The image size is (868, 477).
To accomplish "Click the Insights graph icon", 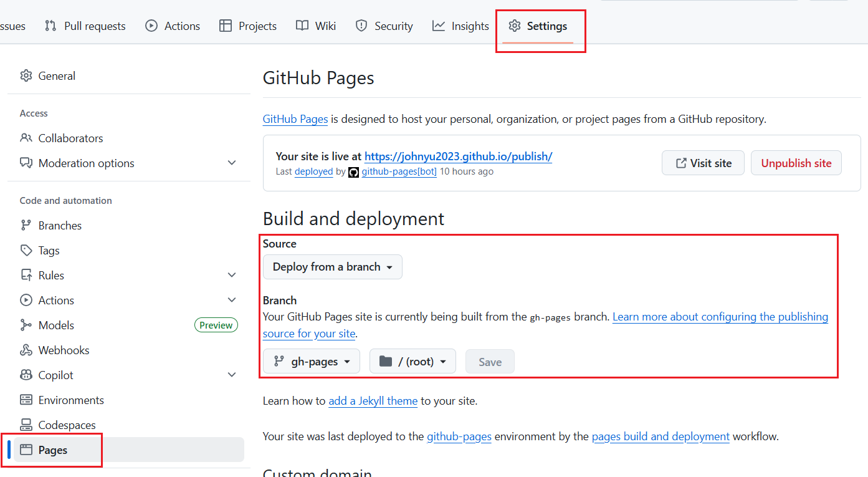I will pyautogui.click(x=439, y=26).
